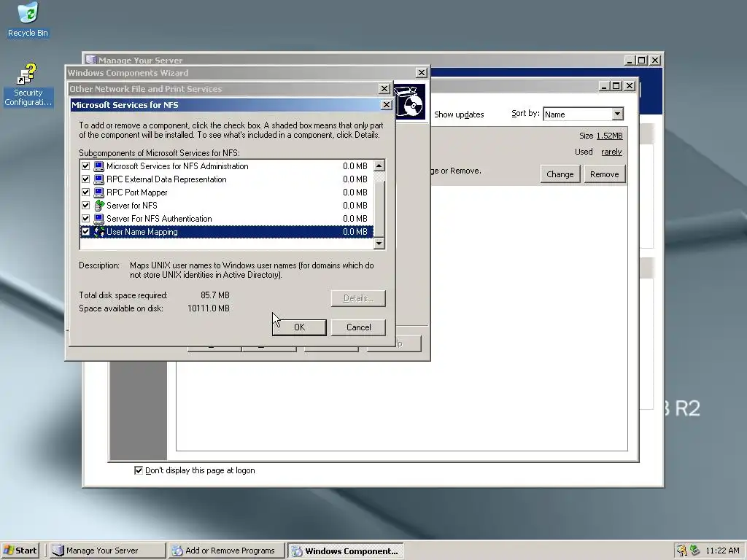Maximize the Manage Your Server window
747x560 pixels.
point(642,61)
